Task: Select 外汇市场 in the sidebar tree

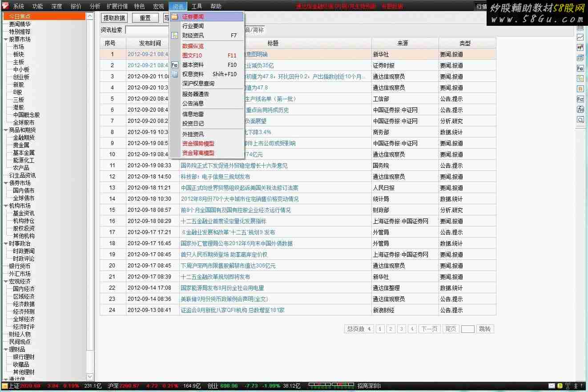Action: click(20, 274)
